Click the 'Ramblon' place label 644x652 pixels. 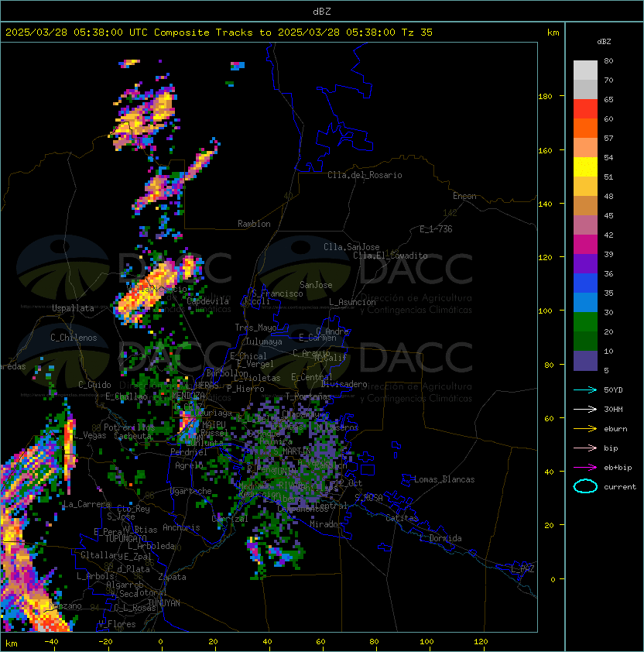click(254, 224)
